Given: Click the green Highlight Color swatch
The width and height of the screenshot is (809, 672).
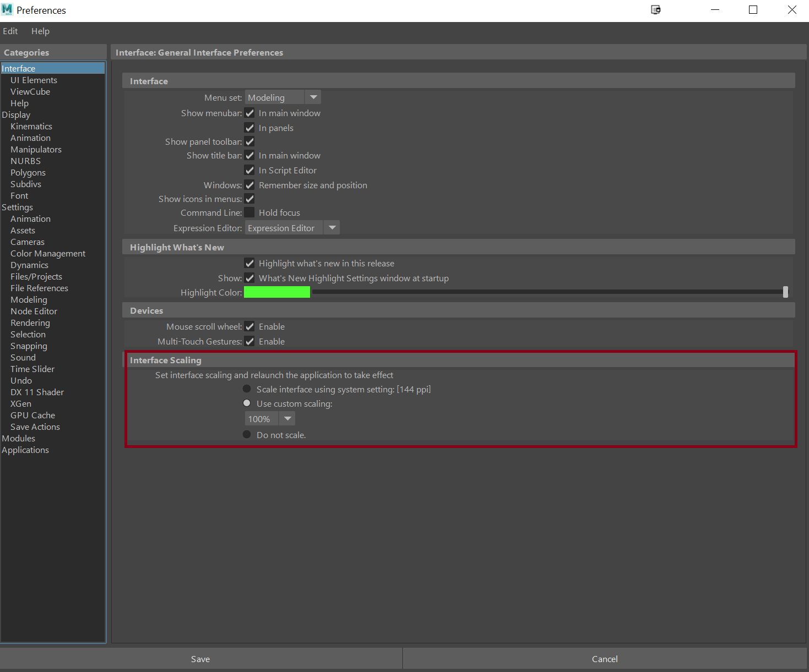Looking at the screenshot, I should click(276, 292).
